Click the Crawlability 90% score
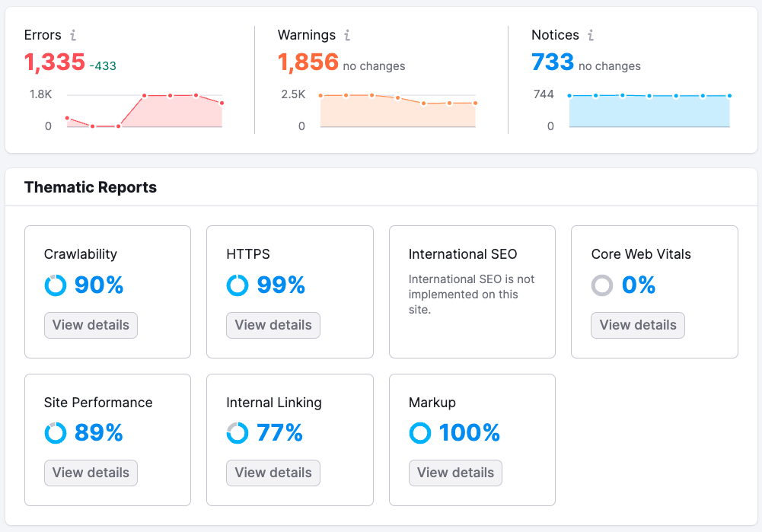 pos(99,285)
